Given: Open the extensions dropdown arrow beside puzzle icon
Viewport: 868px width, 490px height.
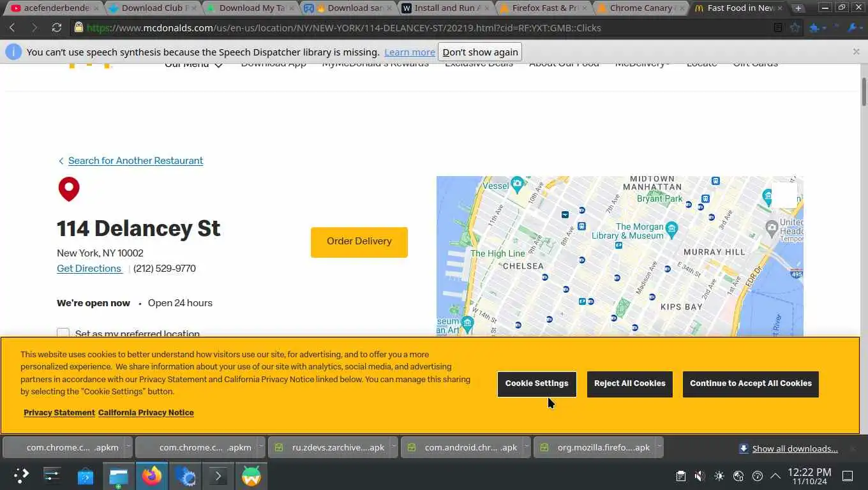Looking at the screenshot, I should point(824,28).
